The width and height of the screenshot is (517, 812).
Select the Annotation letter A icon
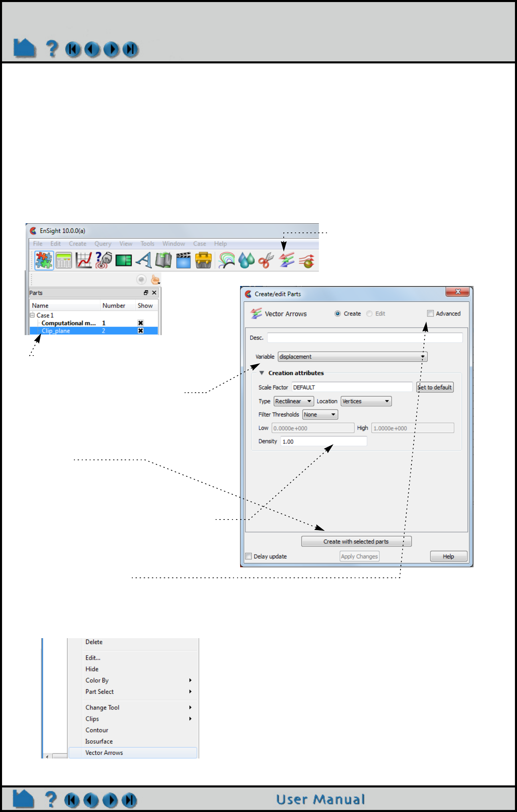143,260
